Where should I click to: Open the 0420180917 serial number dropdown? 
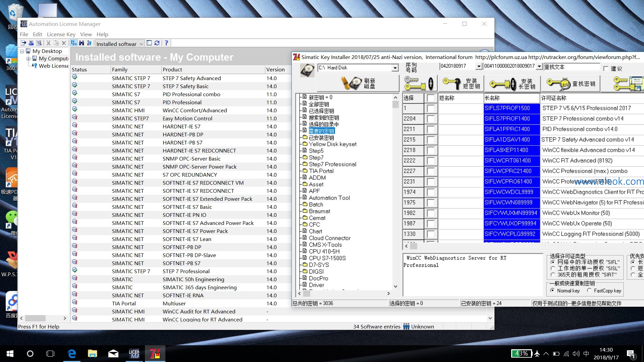coord(479,66)
